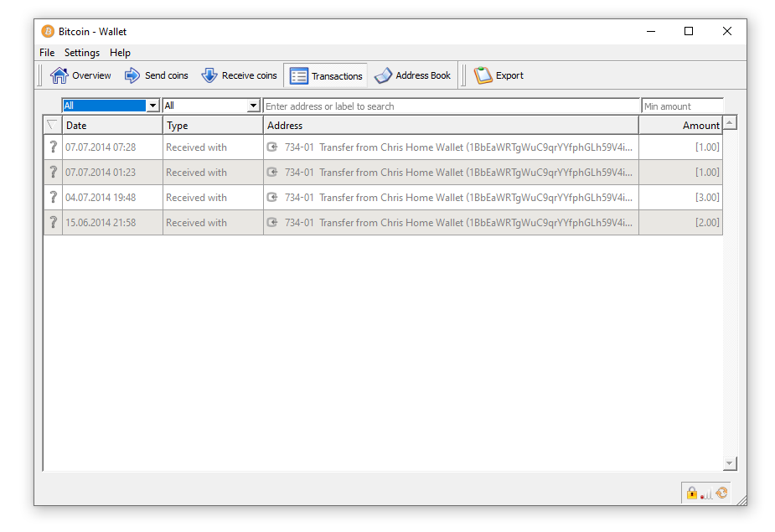Click status icon for 04.07.2014 19:48 transaction
This screenshot has height=532, width=775.
tap(53, 197)
